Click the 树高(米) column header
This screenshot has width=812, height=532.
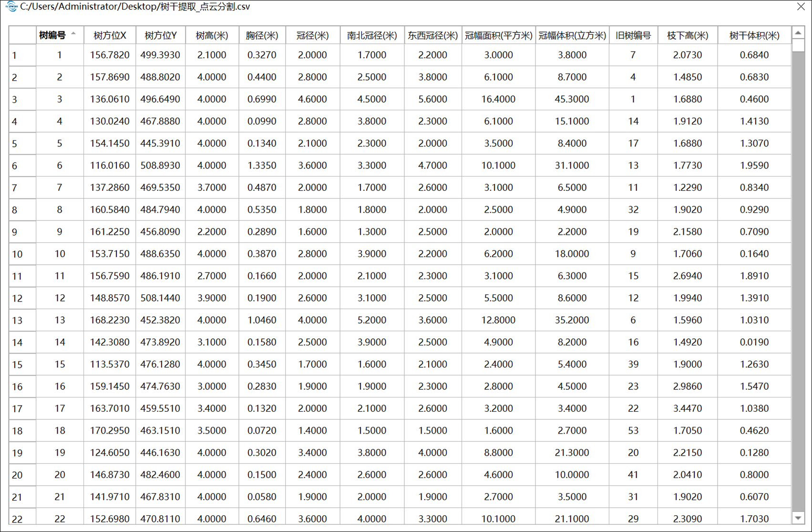212,35
